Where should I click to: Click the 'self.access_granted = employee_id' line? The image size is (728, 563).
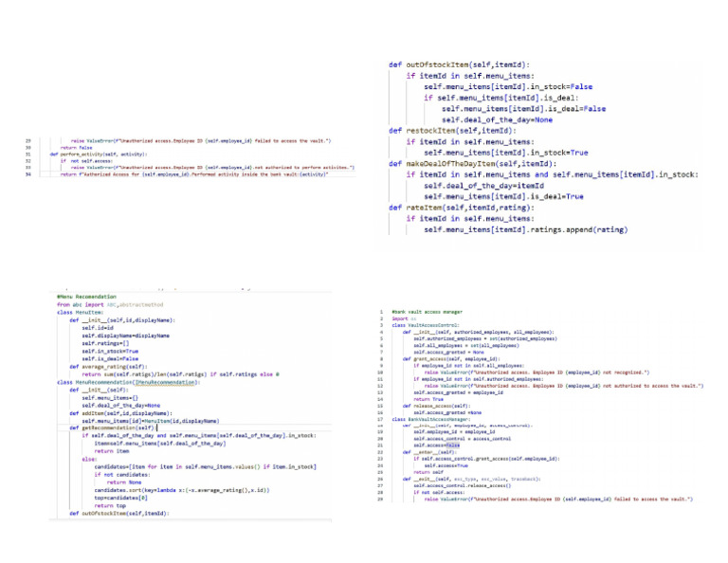pyautogui.click(x=458, y=392)
